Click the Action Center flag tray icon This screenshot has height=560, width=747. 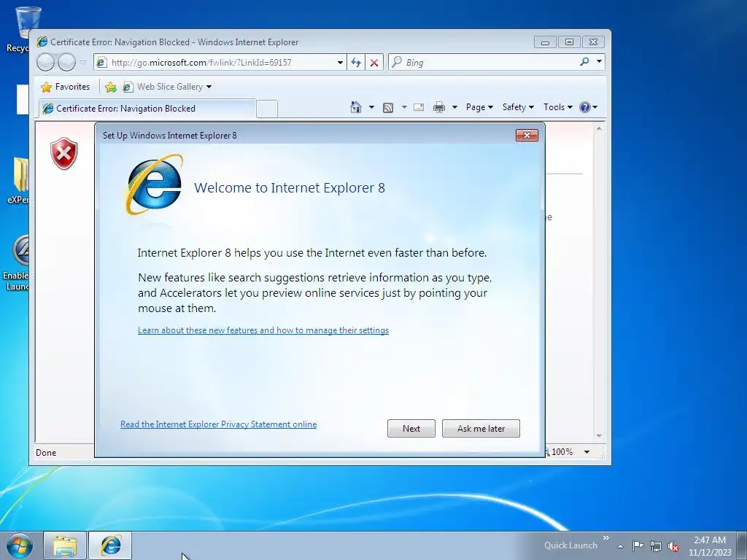638,545
